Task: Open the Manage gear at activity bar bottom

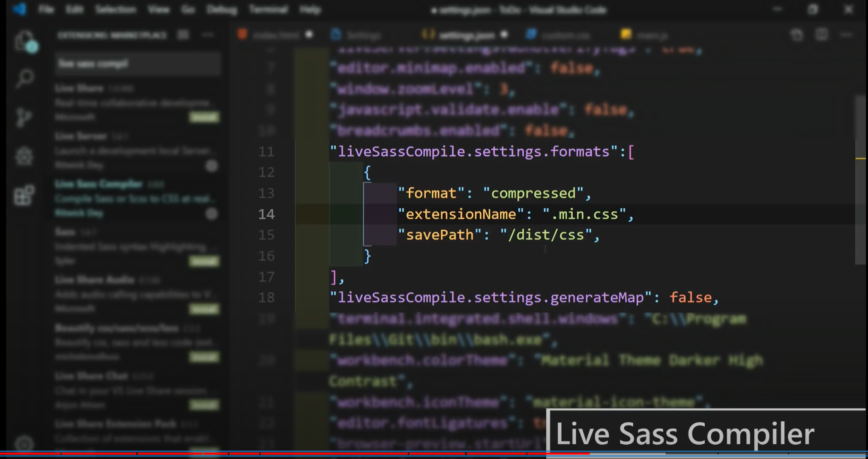Action: (x=24, y=443)
